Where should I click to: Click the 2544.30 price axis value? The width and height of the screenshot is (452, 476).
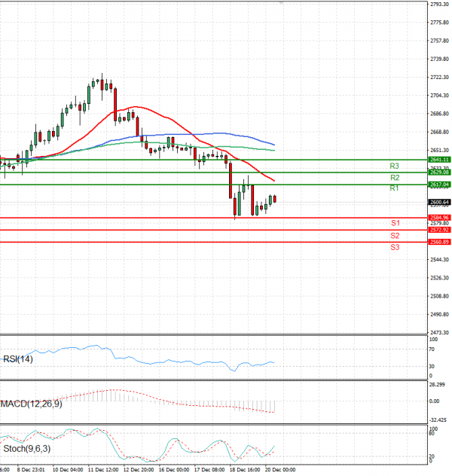coord(439,260)
